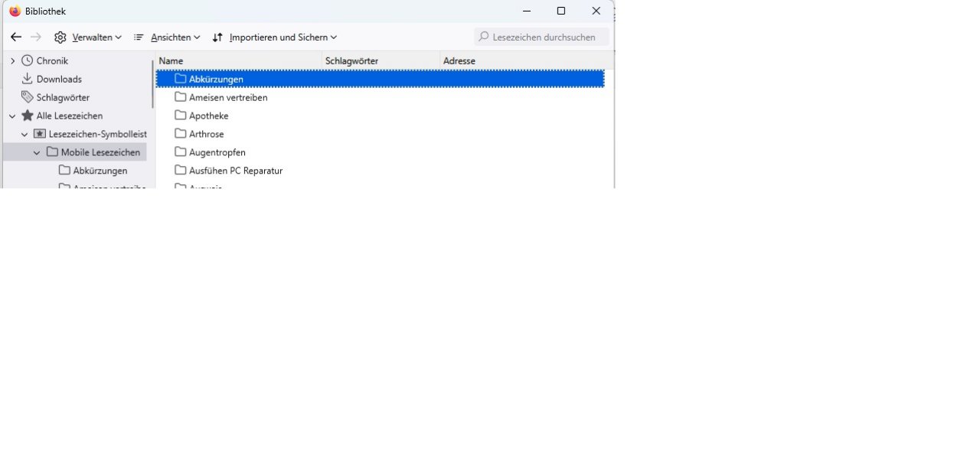
Task: Select the Ameisen vertreiben folder row
Action: 381,97
